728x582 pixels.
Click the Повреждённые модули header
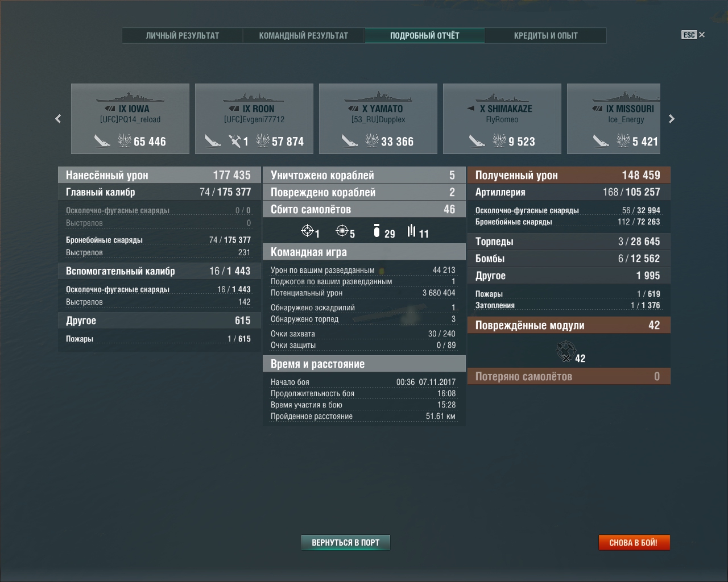coord(569,325)
